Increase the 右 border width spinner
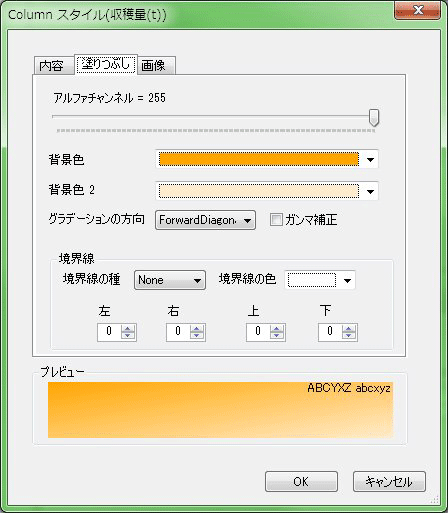This screenshot has height=513, width=448. pyautogui.click(x=197, y=328)
